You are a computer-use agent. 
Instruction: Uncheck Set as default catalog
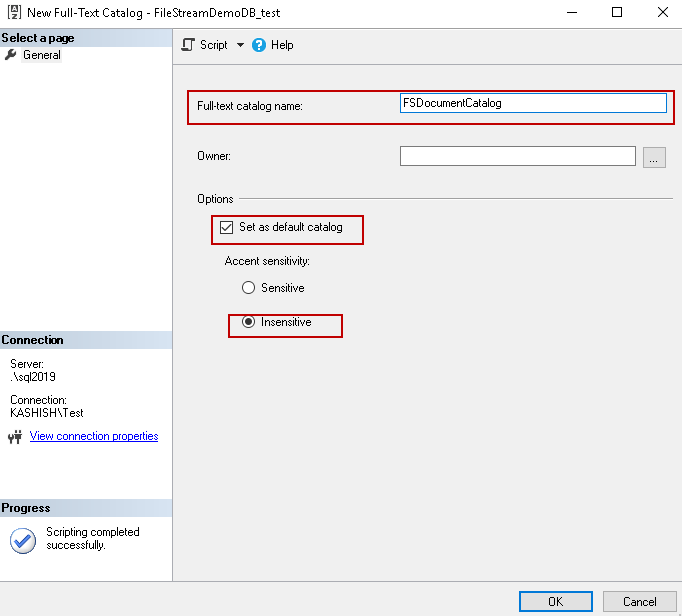pyautogui.click(x=226, y=228)
